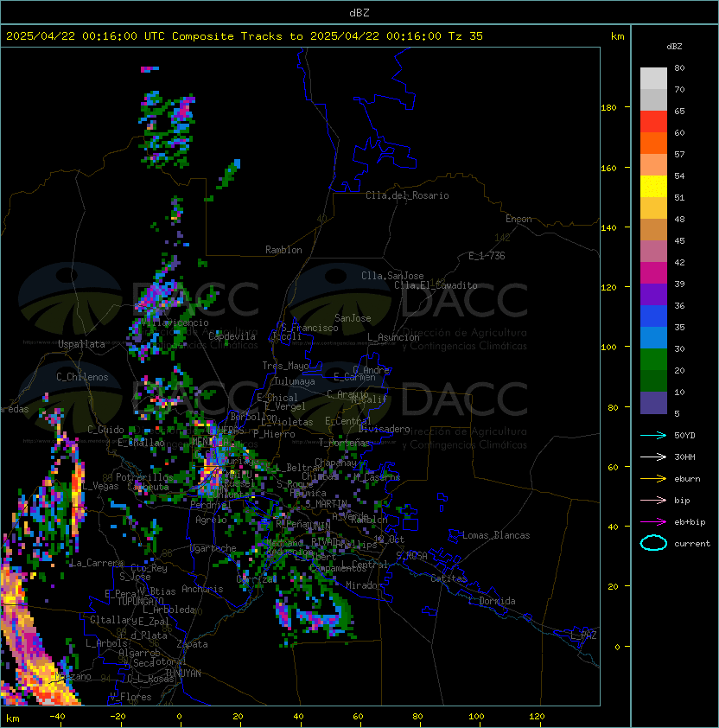This screenshot has height=728, width=719.
Task: Click the 180 km mark on vertical axis
Action: [608, 108]
